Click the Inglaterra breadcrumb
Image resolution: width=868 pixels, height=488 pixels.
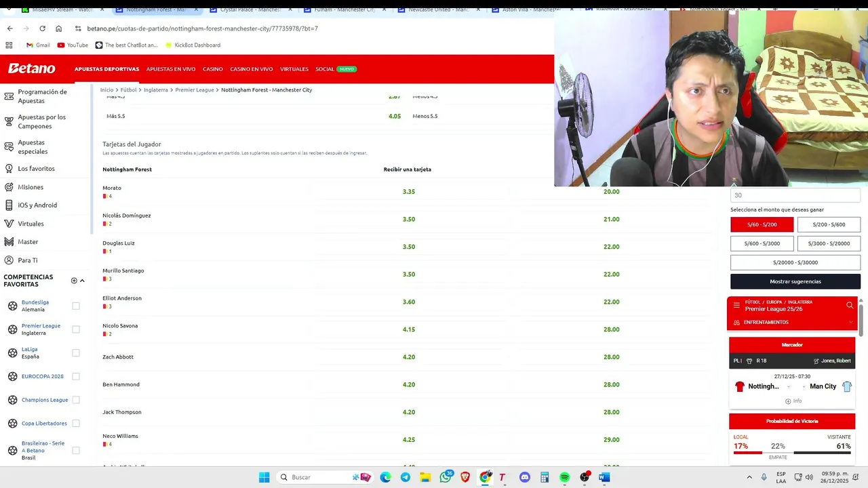[156, 89]
